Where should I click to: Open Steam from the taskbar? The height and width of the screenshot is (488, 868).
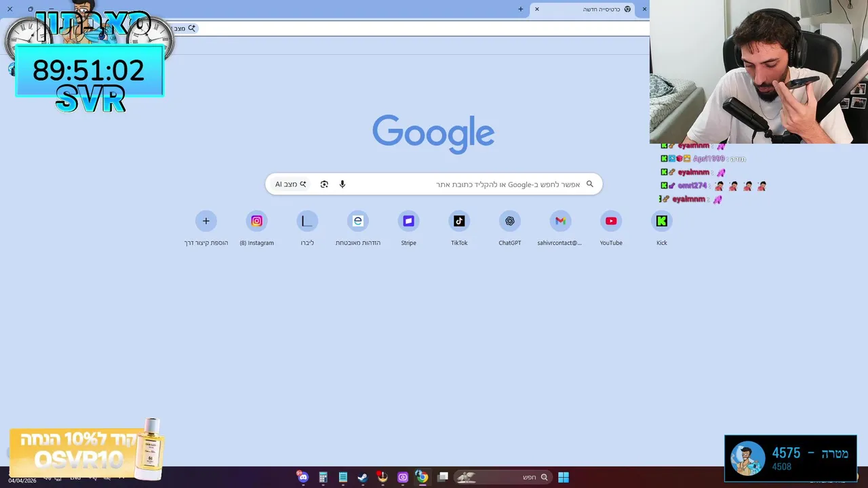coord(363,477)
